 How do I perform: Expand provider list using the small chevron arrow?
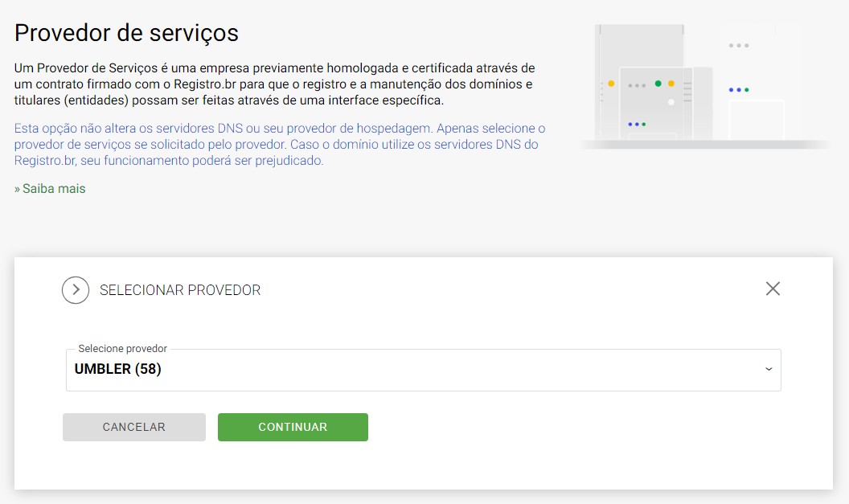[768, 370]
